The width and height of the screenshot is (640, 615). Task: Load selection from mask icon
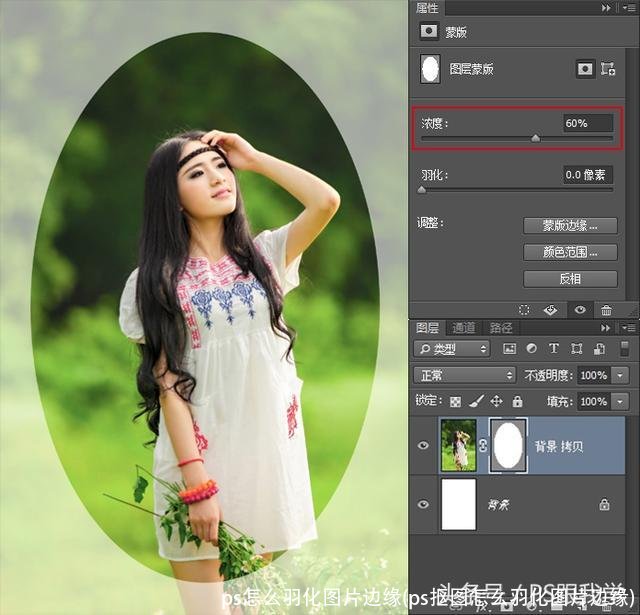coord(526,310)
